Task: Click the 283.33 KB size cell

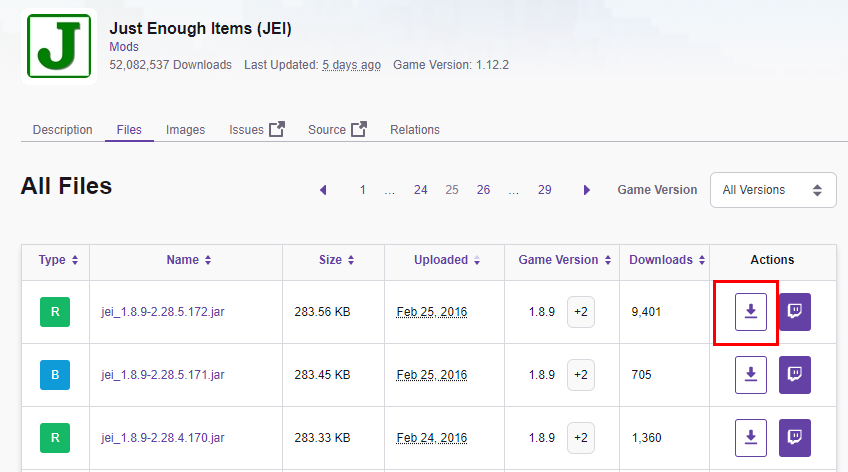Action: click(322, 438)
